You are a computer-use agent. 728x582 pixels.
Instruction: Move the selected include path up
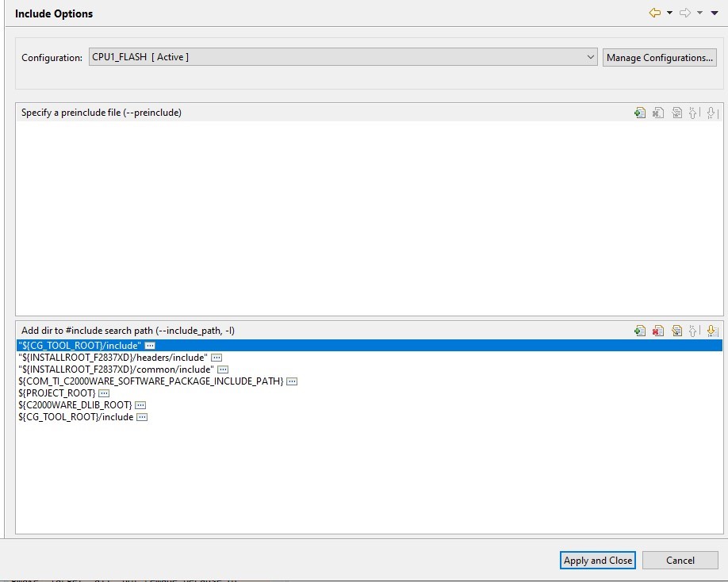pos(694,331)
